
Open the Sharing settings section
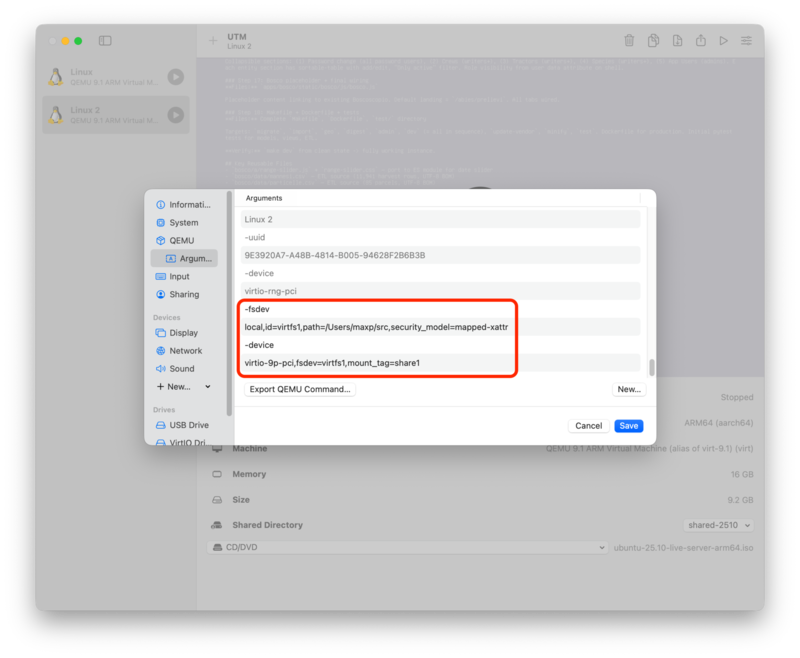[187, 294]
